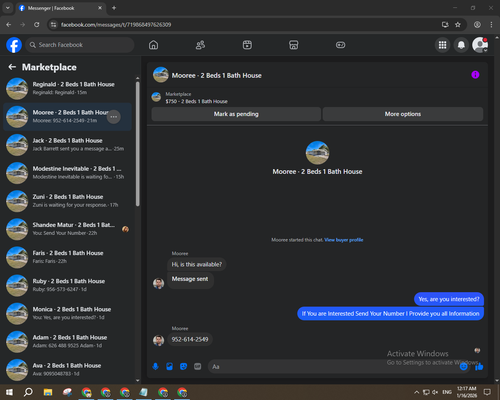Record a voice clip with microphone icon
The width and height of the screenshot is (500, 400).
[155, 367]
